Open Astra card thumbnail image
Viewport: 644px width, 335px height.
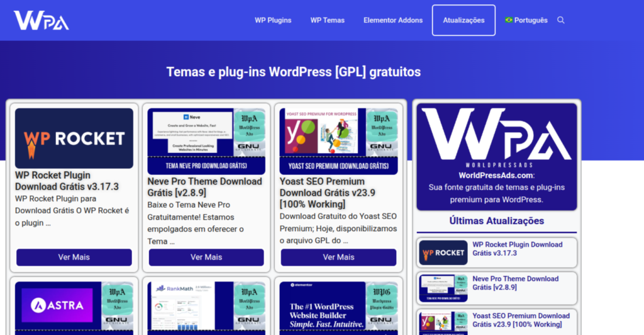(74, 307)
